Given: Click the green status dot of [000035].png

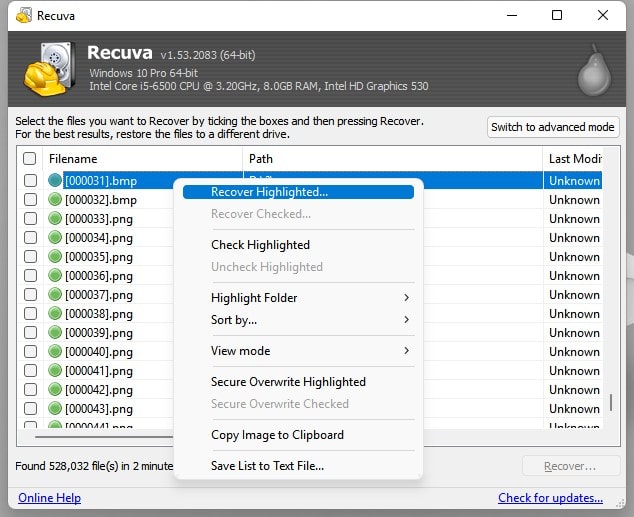Looking at the screenshot, I should (x=55, y=256).
